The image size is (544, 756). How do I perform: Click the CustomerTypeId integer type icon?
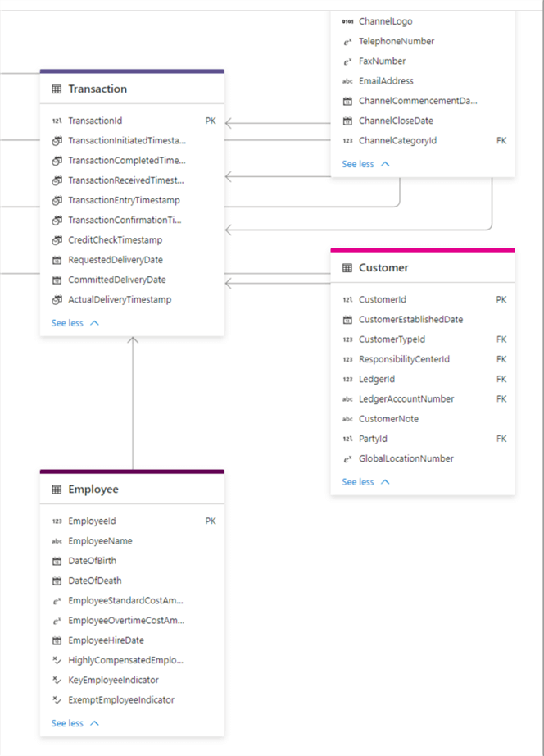[347, 339]
